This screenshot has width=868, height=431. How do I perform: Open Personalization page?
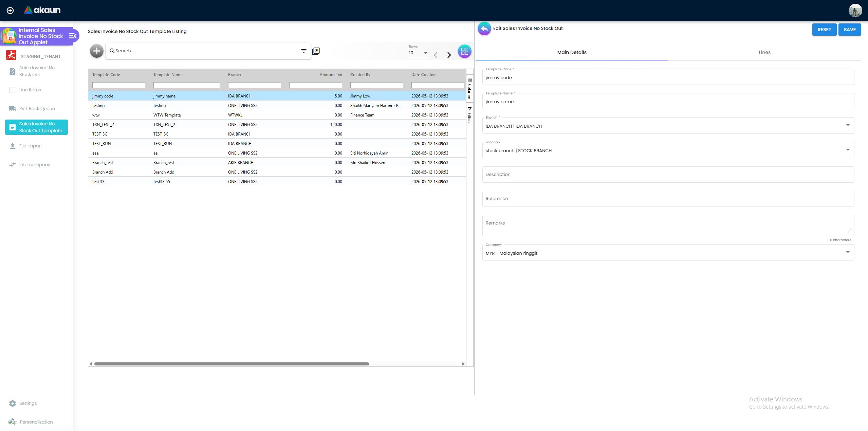37,422
